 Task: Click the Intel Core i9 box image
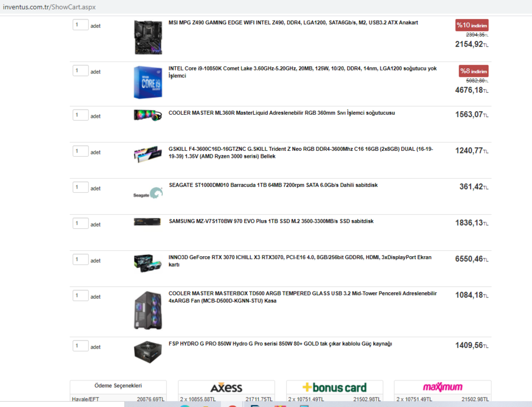[x=148, y=82]
